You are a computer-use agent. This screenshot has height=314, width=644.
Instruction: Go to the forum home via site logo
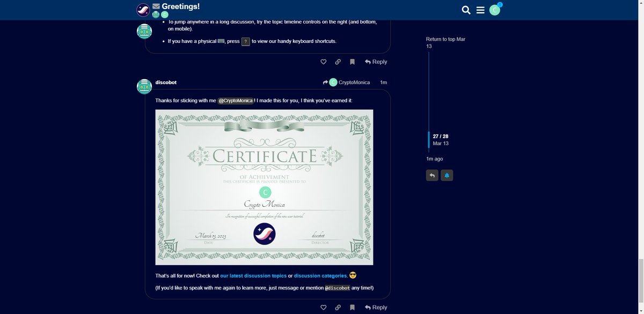[x=143, y=10]
